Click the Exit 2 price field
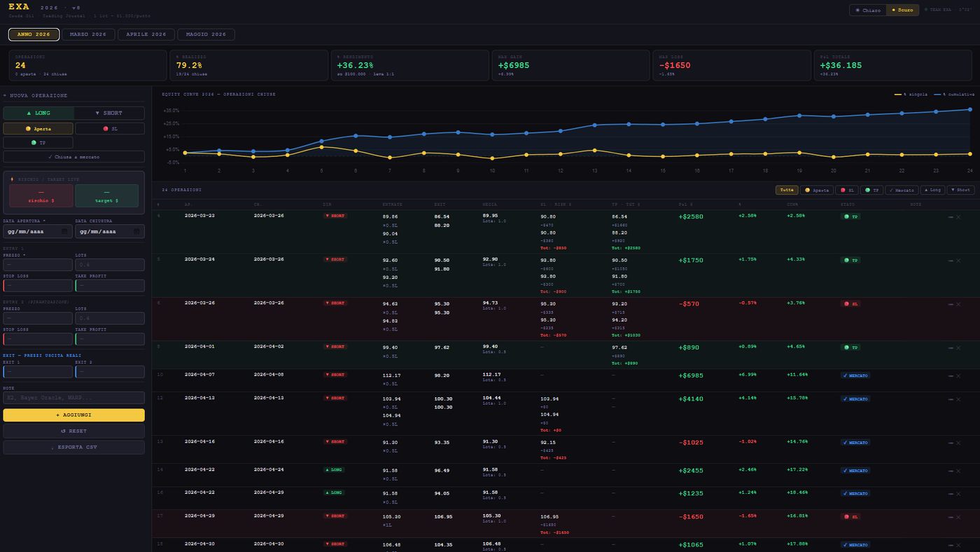Screen dimensions: 980x552 point(110,372)
